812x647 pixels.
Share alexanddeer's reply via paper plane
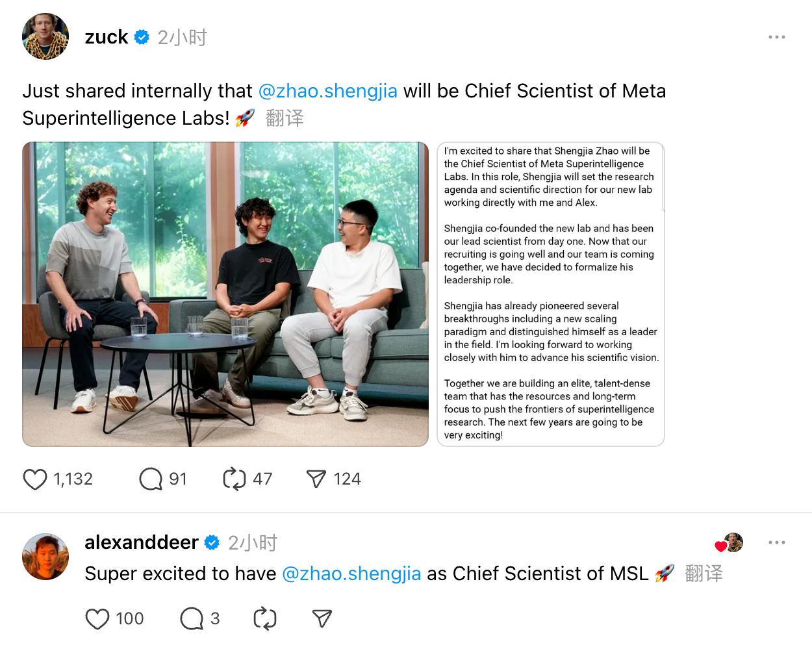[322, 619]
